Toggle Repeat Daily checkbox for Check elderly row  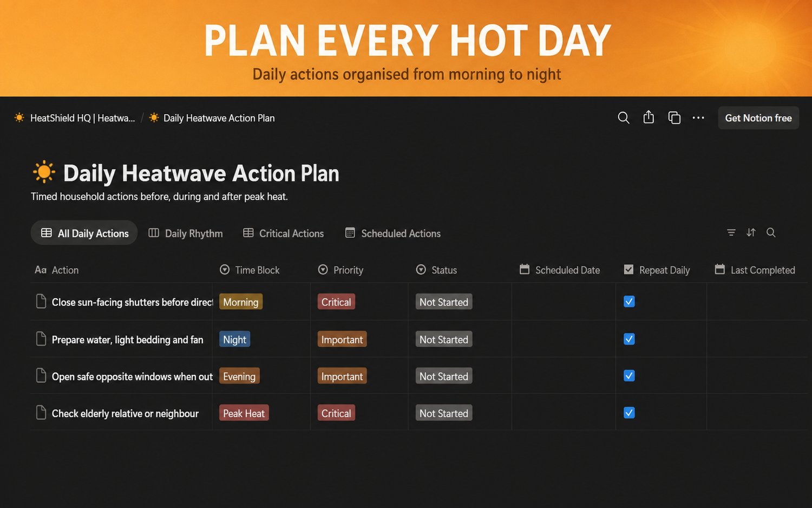[x=629, y=413]
